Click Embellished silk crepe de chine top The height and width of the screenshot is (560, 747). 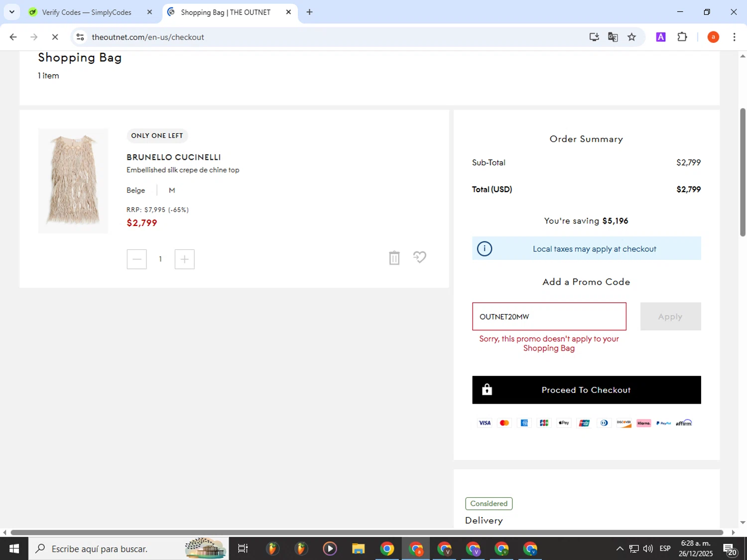[x=183, y=170]
